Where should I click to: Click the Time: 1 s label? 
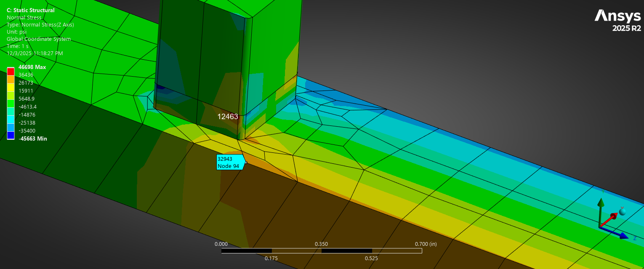[x=17, y=46]
